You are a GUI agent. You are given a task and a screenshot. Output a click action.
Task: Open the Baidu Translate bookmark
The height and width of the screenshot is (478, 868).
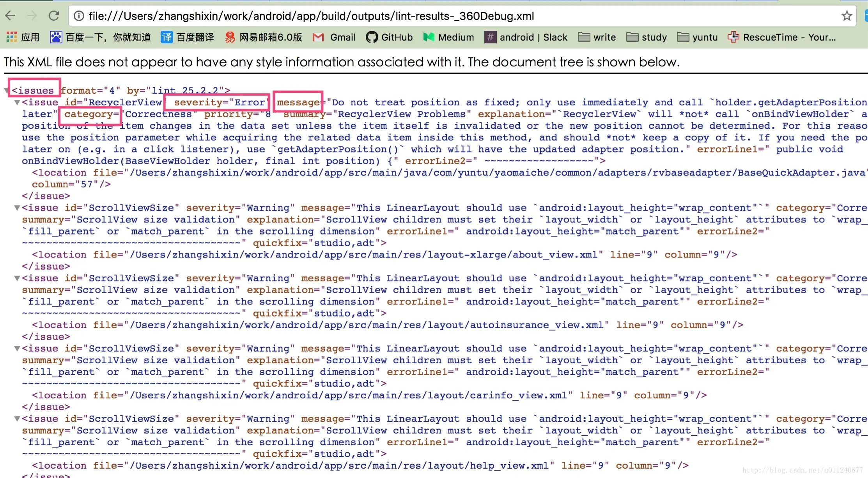pos(188,37)
